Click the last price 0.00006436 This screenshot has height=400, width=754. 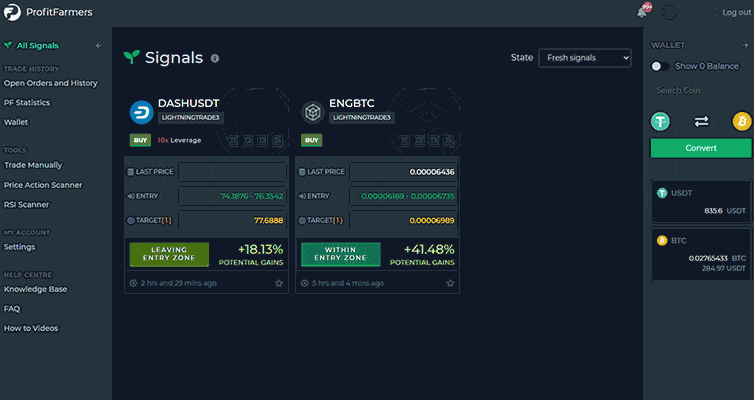click(432, 172)
